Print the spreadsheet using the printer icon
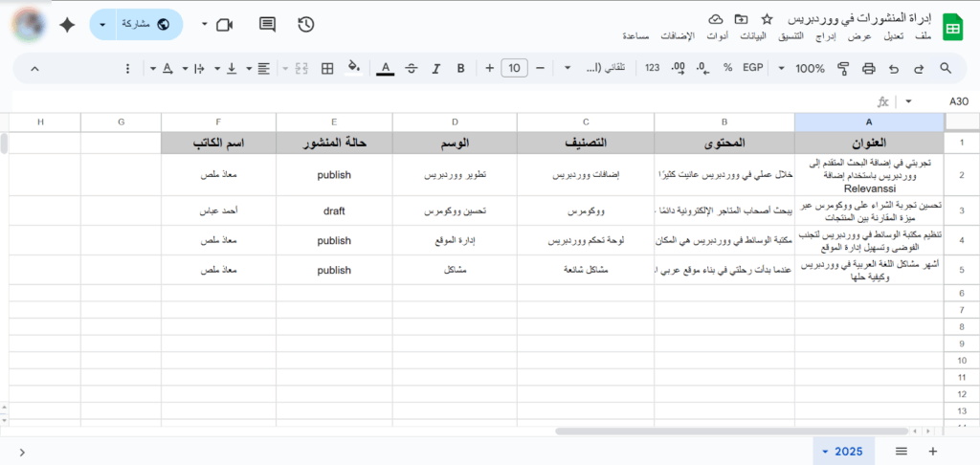 pos(868,68)
